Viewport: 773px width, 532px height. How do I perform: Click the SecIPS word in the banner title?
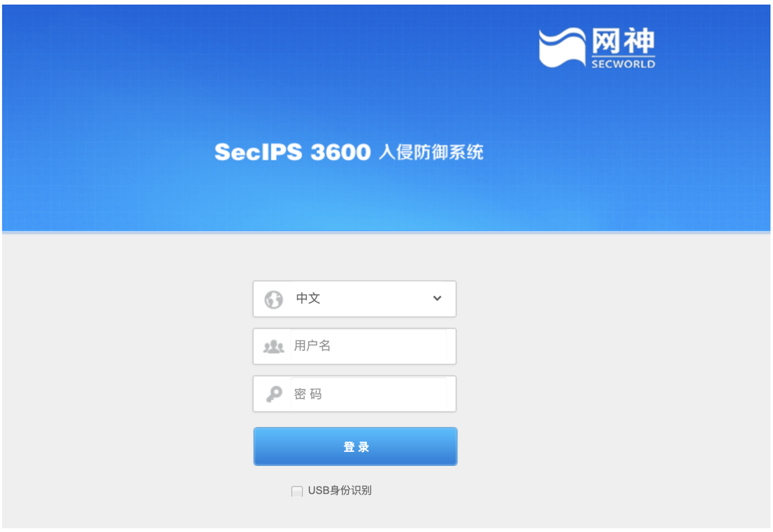tap(258, 152)
